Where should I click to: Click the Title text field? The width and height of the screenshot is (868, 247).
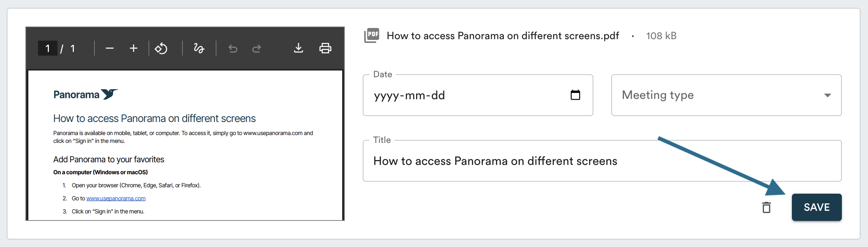(602, 161)
